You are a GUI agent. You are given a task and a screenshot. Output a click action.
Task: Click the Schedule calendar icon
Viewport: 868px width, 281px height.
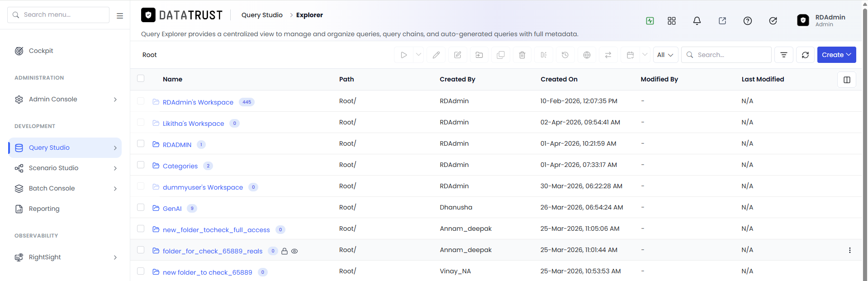(630, 55)
